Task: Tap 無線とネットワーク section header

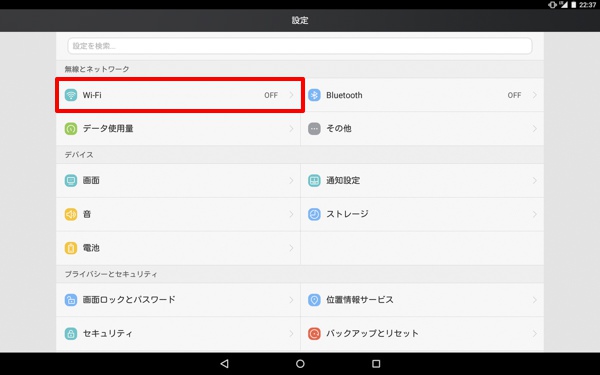Action: pyautogui.click(x=97, y=69)
